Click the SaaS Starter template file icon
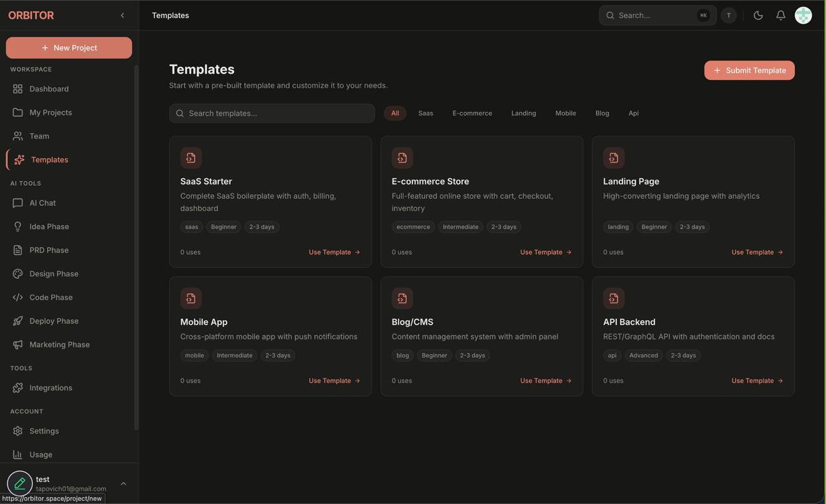 coord(191,158)
